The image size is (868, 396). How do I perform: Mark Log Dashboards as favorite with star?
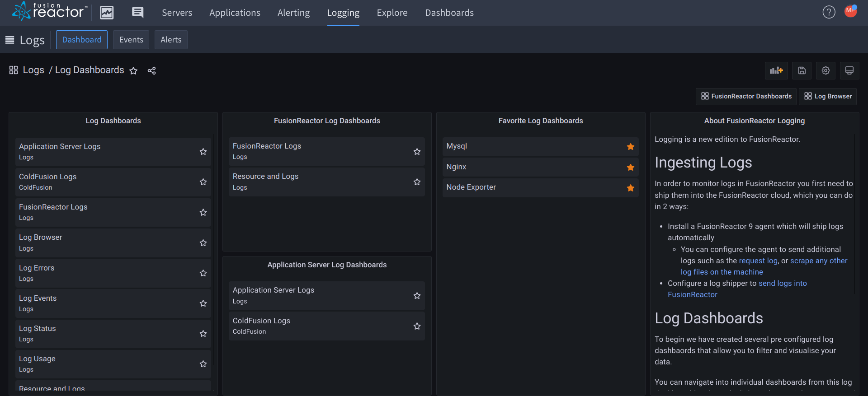(133, 71)
